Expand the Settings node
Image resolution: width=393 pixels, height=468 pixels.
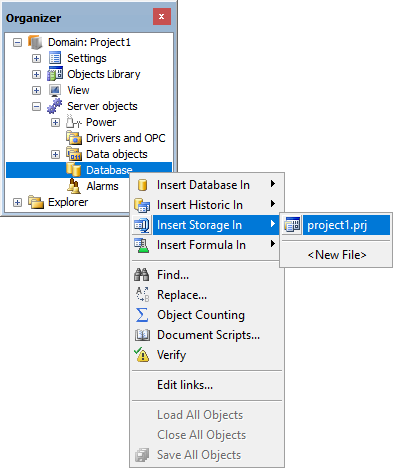(x=36, y=58)
